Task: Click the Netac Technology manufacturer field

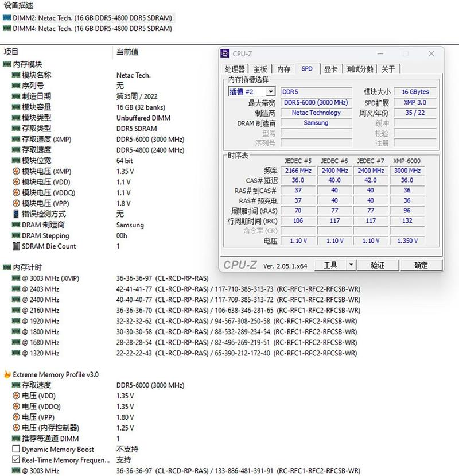Action: point(316,113)
